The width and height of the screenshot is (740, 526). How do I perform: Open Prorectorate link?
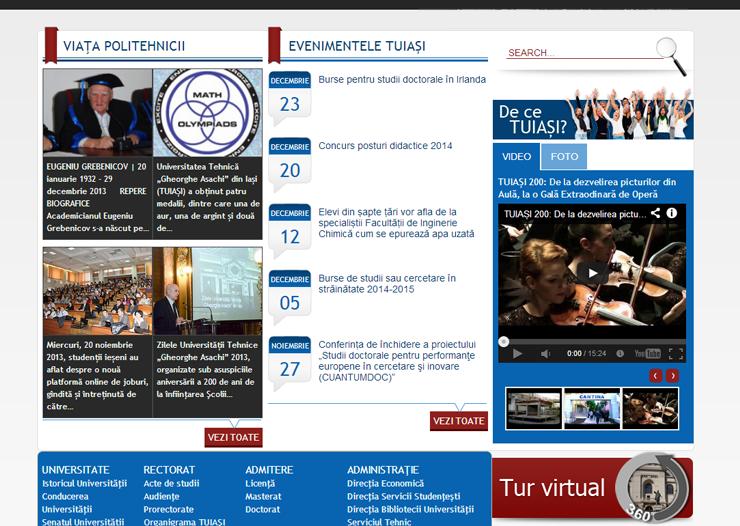coord(168,509)
